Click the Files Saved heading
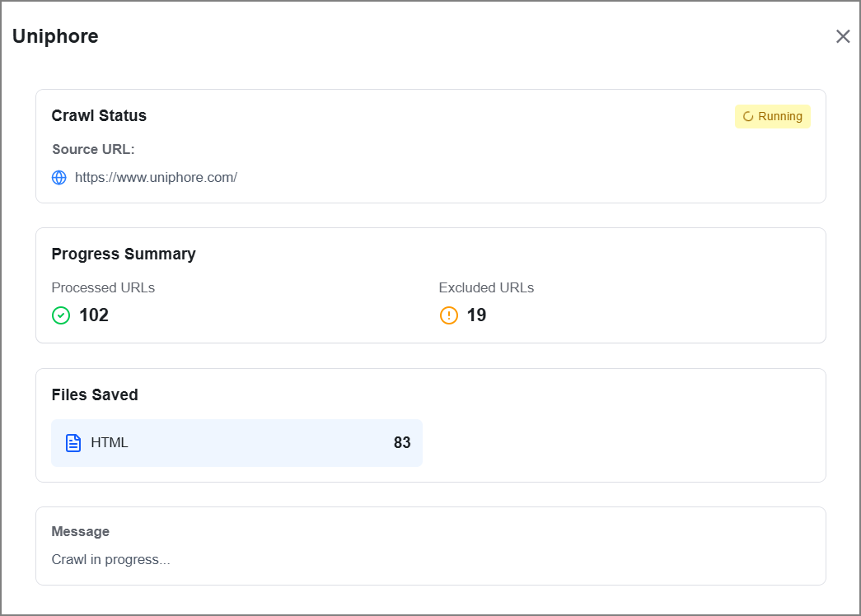This screenshot has height=616, width=861. coord(95,394)
